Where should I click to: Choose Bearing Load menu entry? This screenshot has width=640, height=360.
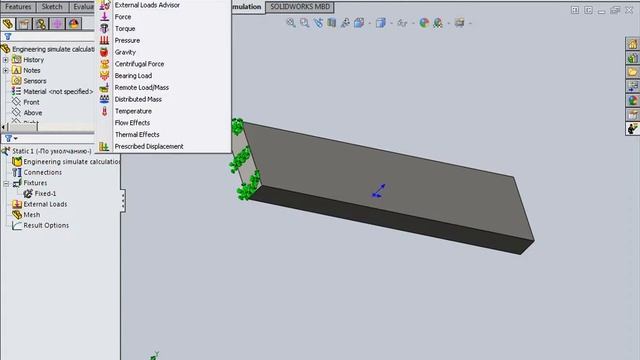click(133, 76)
